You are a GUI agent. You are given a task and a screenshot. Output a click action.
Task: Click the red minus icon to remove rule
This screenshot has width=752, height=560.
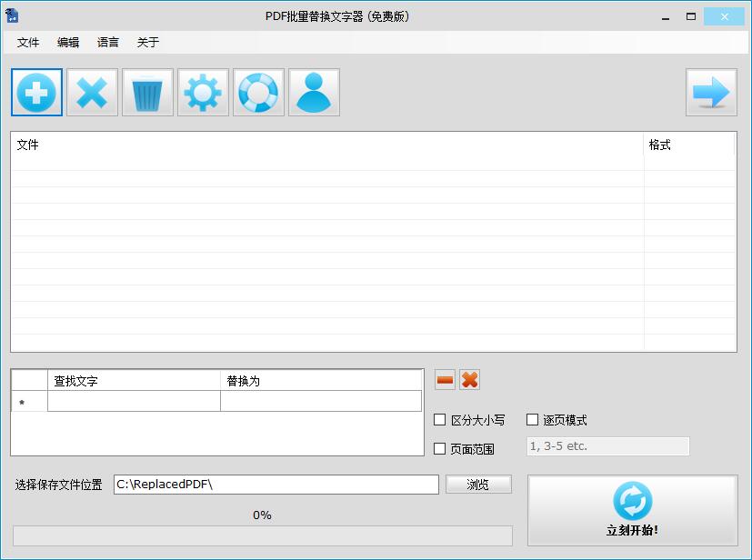click(x=444, y=379)
